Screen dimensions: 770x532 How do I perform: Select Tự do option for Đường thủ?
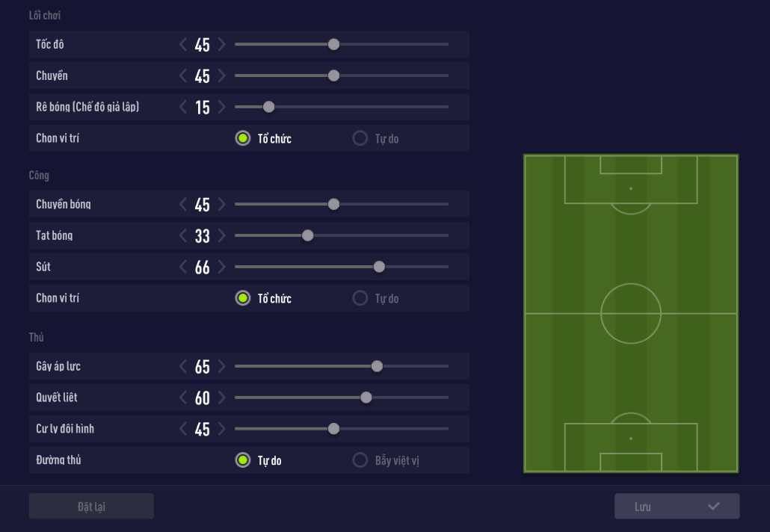point(243,460)
